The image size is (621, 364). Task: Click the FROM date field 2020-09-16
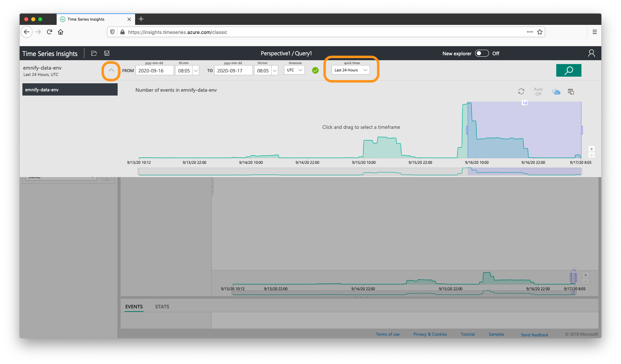coord(154,70)
